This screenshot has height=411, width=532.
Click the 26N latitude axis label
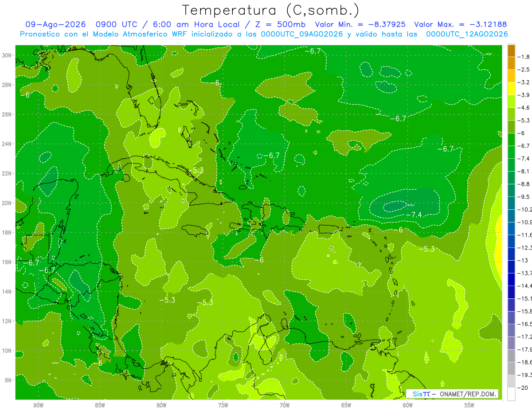click(8, 114)
